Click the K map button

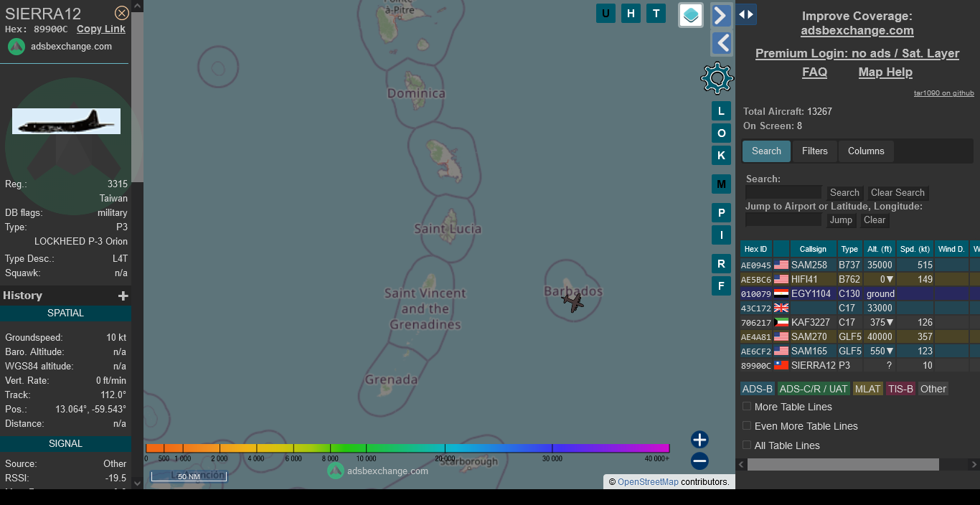(x=722, y=155)
